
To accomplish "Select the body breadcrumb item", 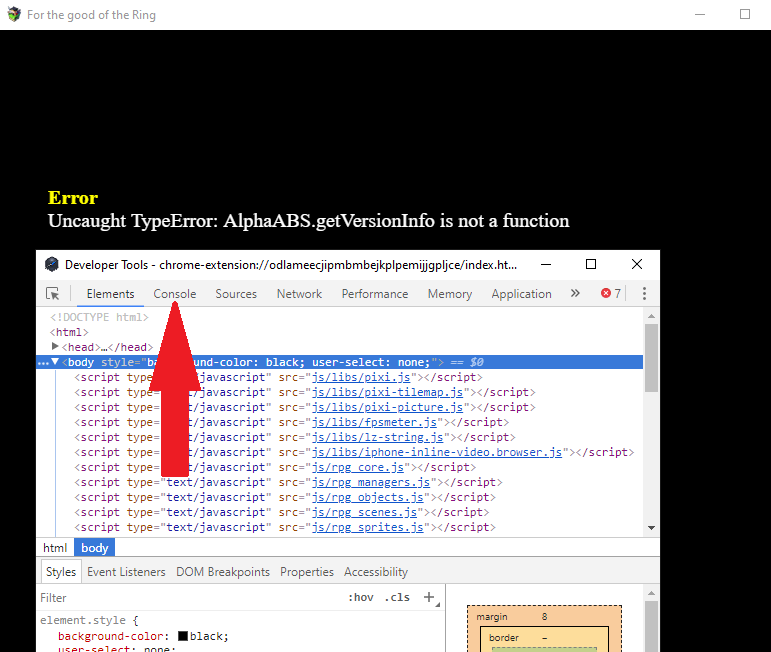I will pos(94,548).
